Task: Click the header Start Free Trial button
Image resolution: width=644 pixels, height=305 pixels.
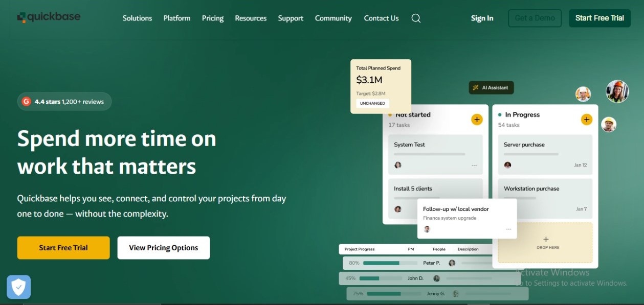Action: [599, 18]
